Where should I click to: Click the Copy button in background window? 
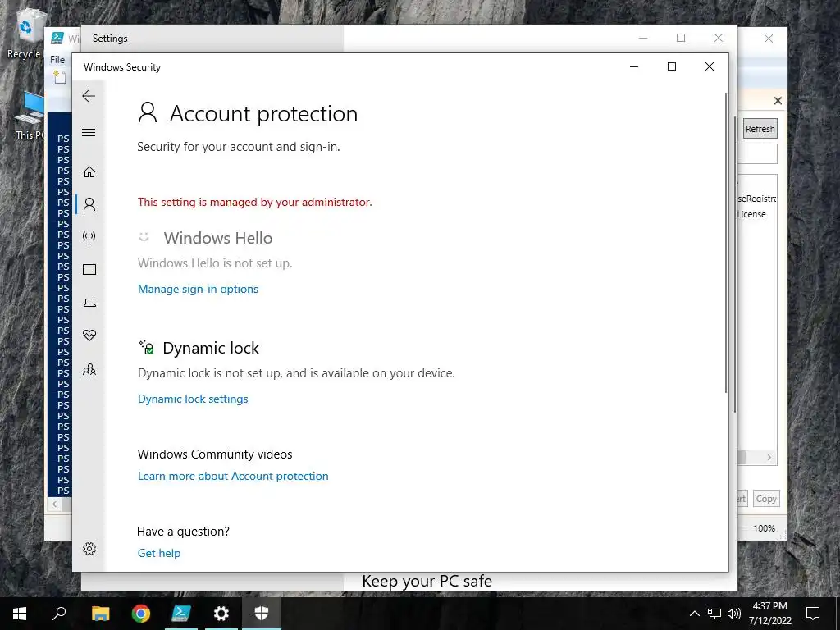click(765, 499)
